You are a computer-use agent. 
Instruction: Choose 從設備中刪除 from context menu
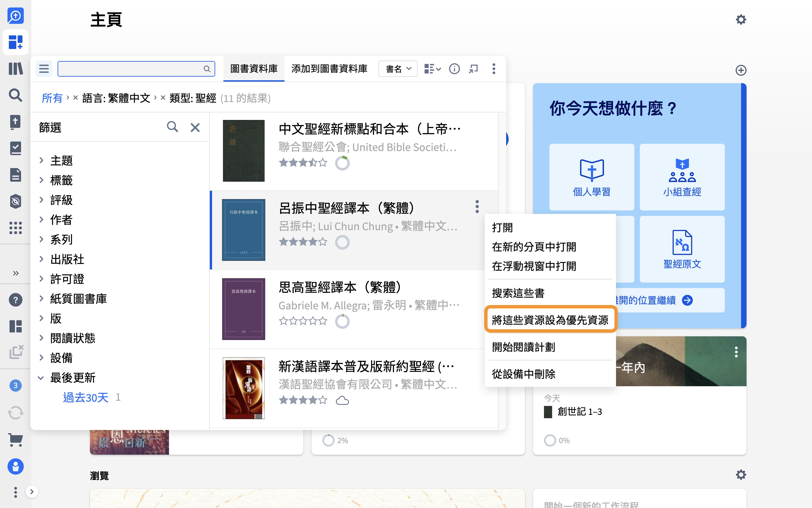click(x=550, y=374)
